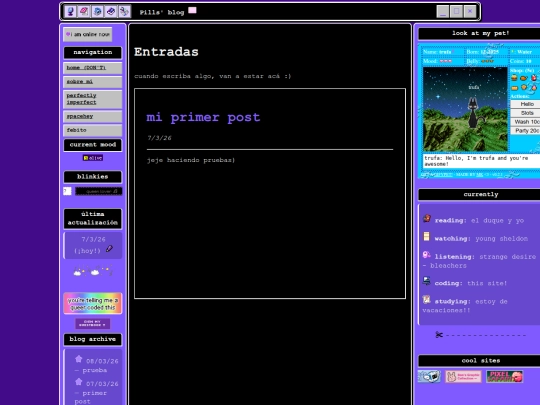
Task: Click the jeje haciendo pruebas post text
Action: click(191, 160)
